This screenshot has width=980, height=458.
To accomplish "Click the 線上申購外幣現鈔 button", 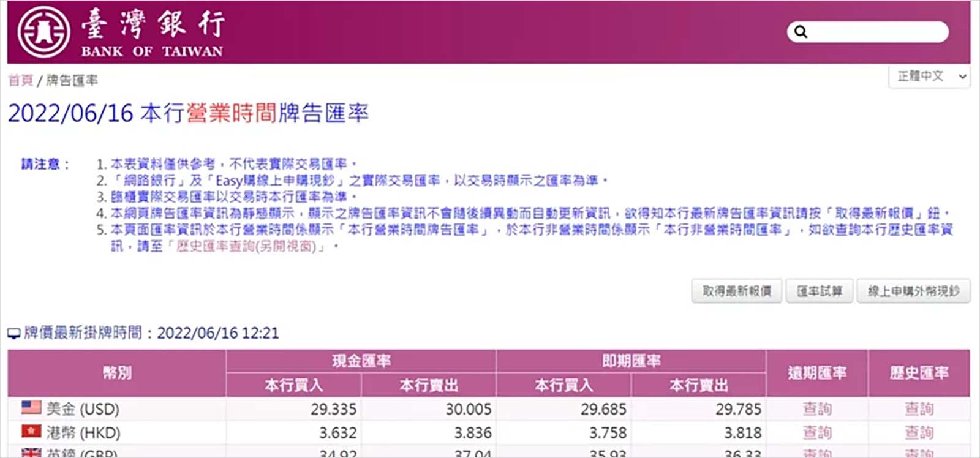I will tap(914, 291).
